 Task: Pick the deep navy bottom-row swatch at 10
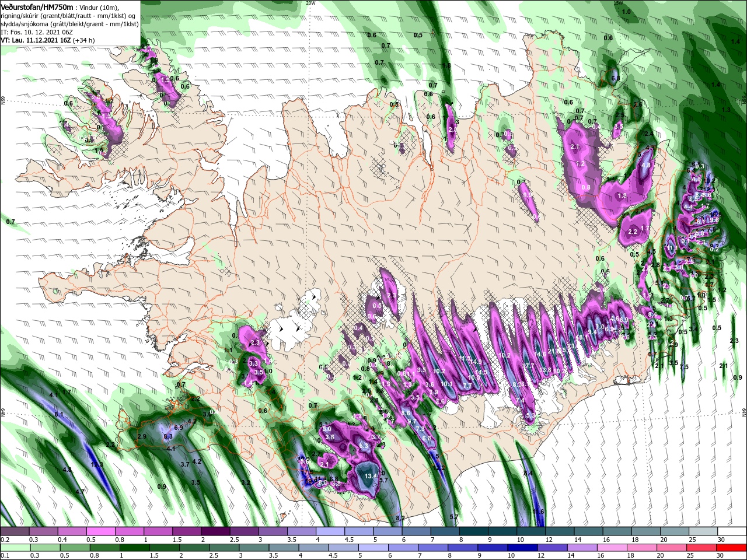[522, 548]
